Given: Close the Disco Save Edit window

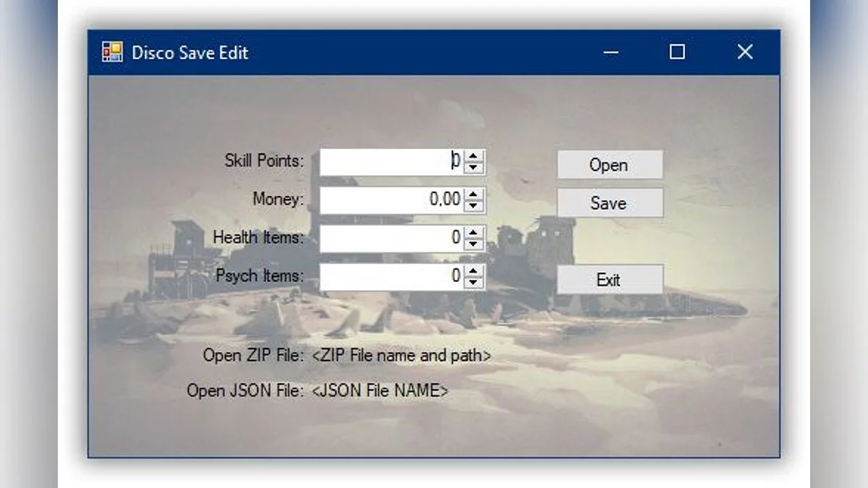Looking at the screenshot, I should (x=745, y=52).
